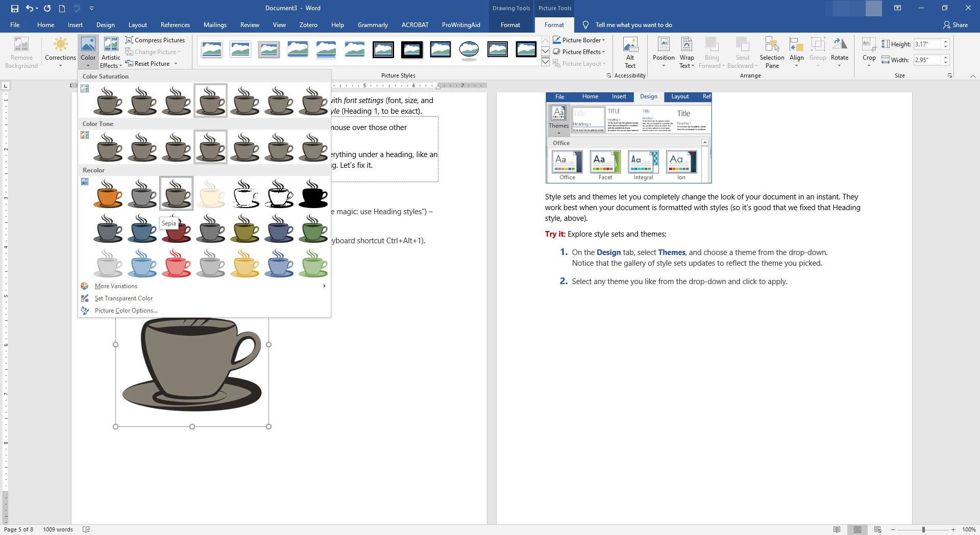This screenshot has width=980, height=535.
Task: Click the zoom out minus button
Action: (x=894, y=530)
